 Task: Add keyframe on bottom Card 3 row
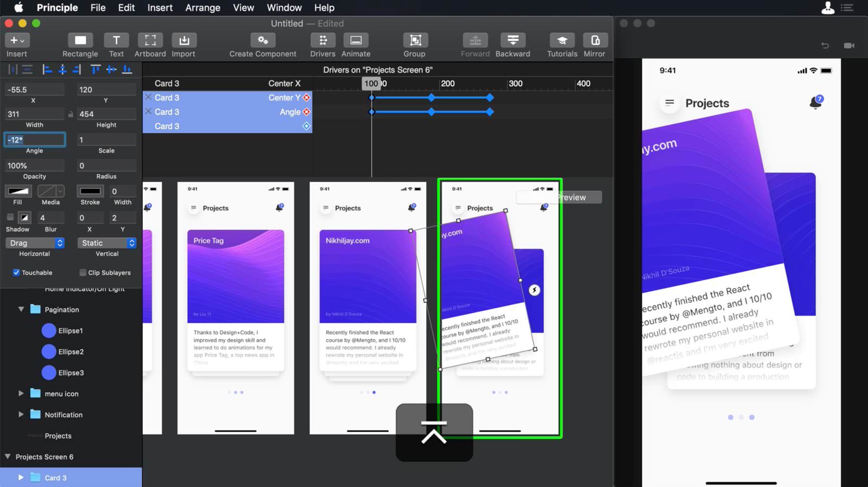click(307, 126)
